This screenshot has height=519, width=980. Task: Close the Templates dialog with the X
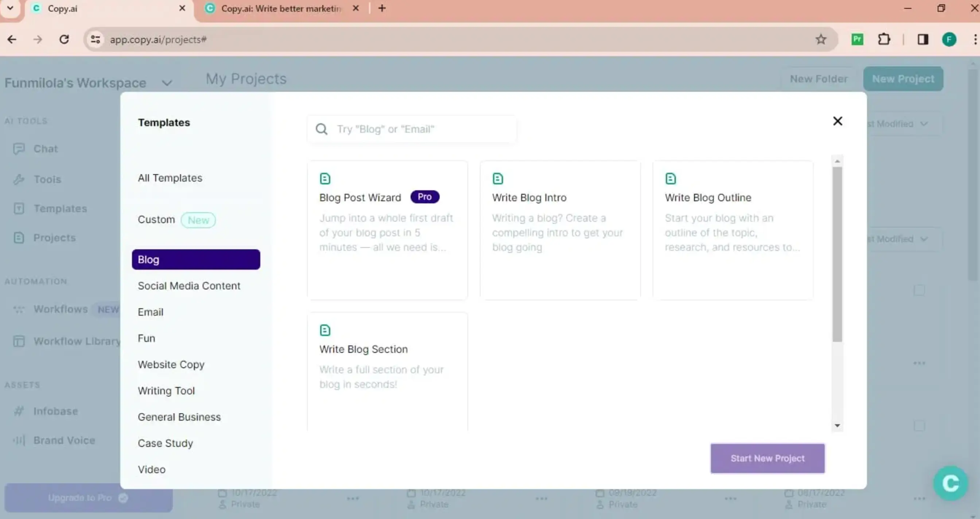point(837,121)
